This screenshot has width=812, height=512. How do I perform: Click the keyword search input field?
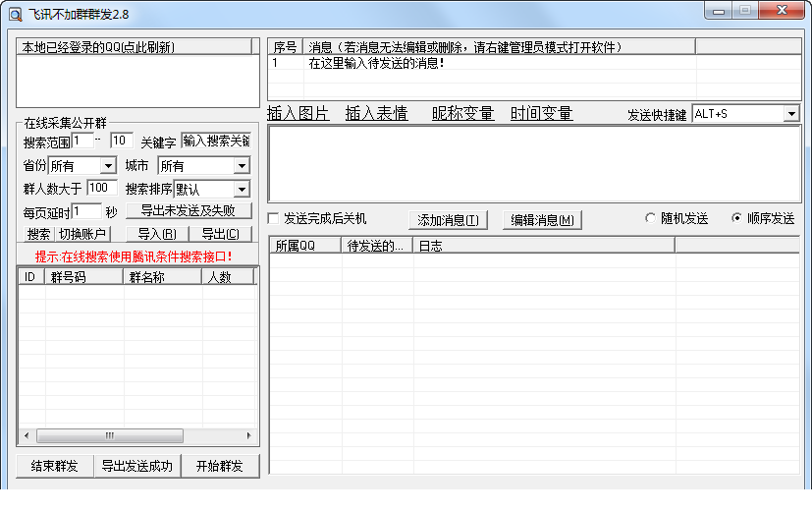(216, 141)
